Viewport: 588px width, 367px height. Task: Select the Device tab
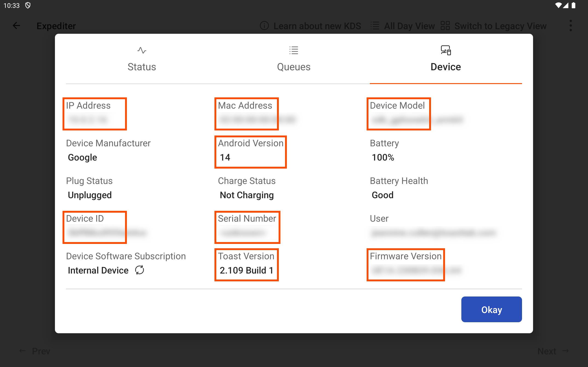tap(446, 59)
